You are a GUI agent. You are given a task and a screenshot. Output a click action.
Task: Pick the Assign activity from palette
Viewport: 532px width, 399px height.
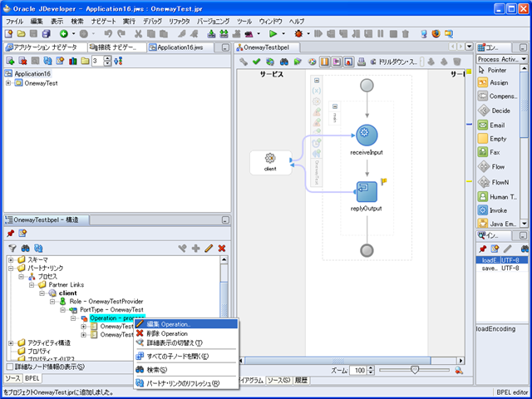(497, 83)
